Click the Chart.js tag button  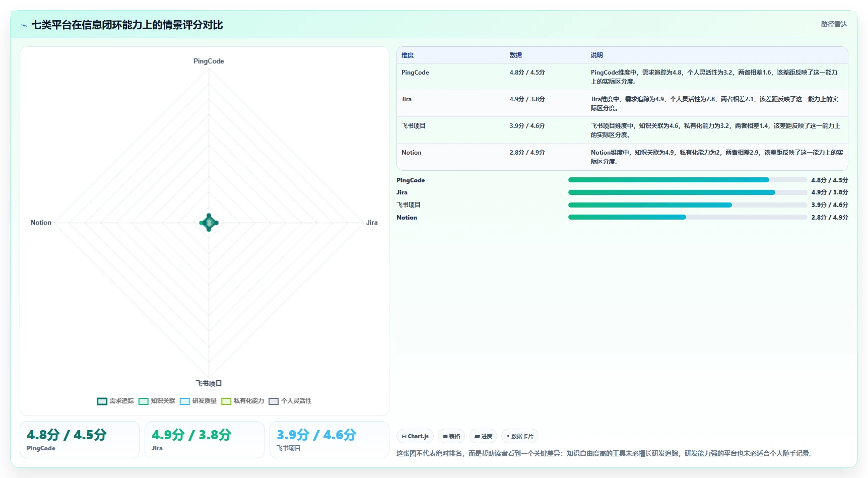415,436
